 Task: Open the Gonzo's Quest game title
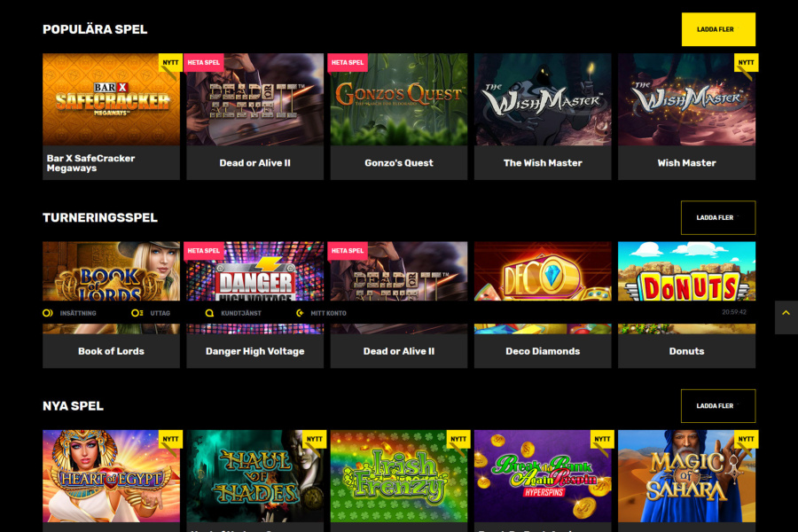coord(399,163)
